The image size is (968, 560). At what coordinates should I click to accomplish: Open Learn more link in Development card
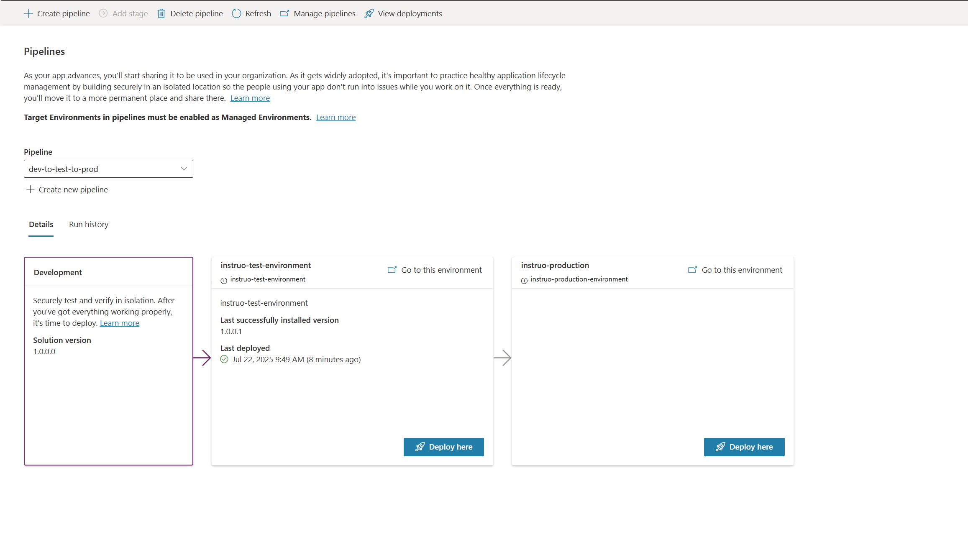point(119,323)
